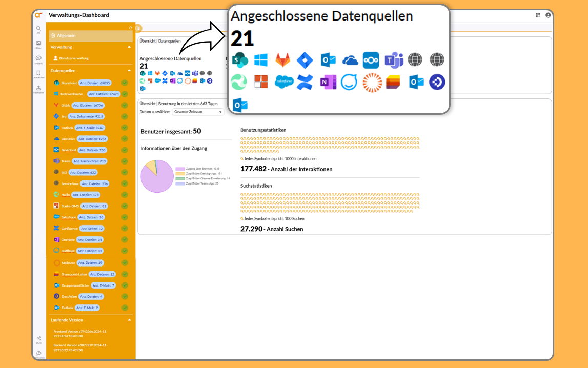Toggle the orange sidebar panel icon
Viewport: 588px width, 368px height.
coord(138,28)
